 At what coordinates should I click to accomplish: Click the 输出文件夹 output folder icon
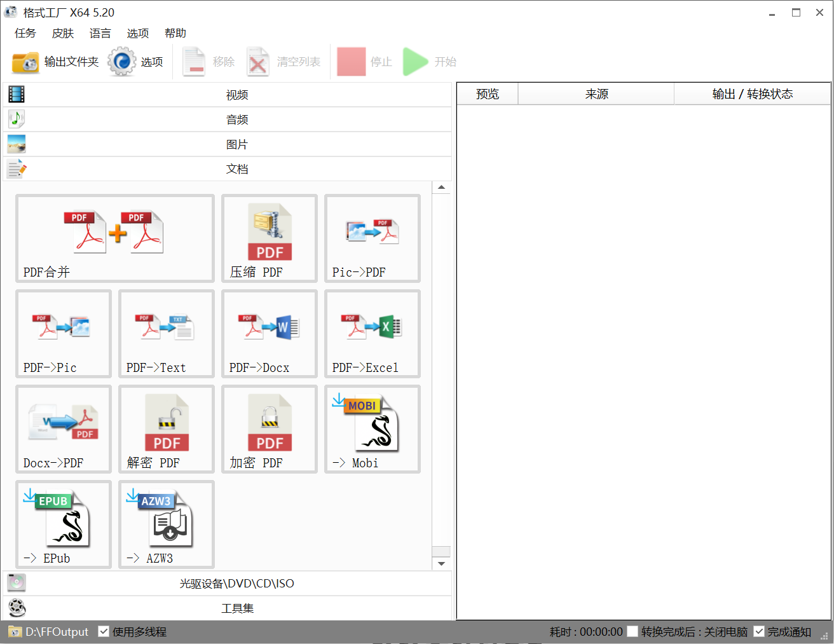click(x=25, y=62)
